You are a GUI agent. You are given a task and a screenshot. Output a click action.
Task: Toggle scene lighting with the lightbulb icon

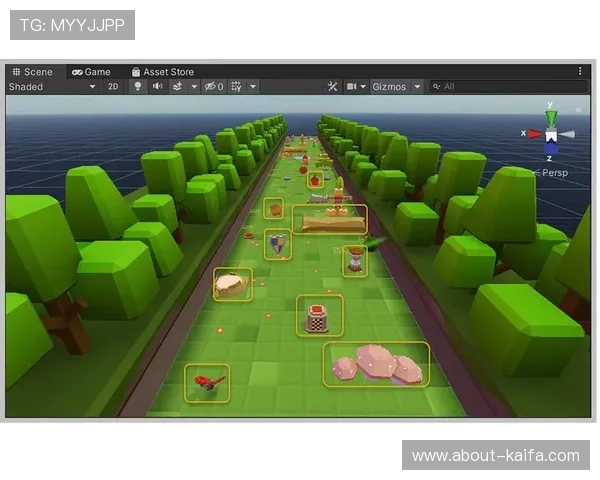[138, 87]
